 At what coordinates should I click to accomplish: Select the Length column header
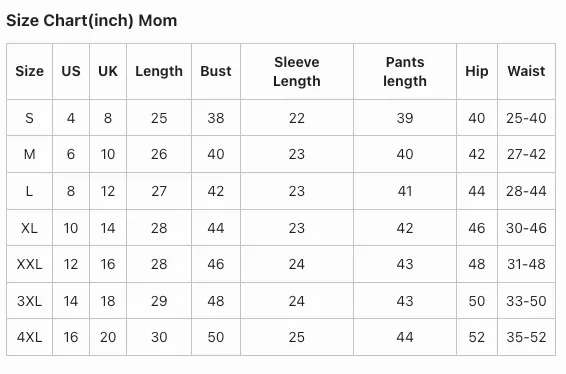point(159,71)
